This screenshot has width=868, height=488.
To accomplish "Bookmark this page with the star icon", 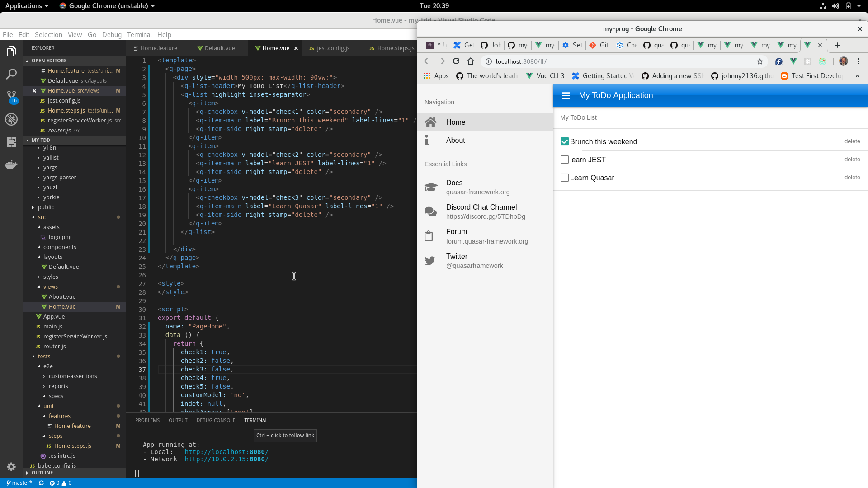I will point(760,61).
